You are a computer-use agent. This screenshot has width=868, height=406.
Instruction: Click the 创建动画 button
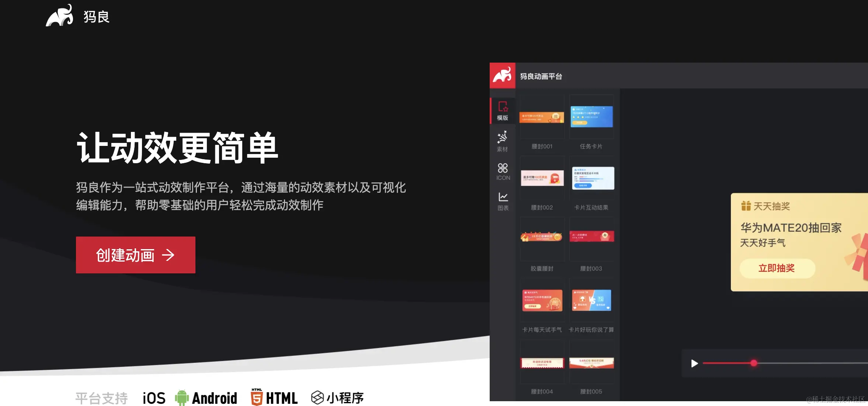[x=135, y=255]
